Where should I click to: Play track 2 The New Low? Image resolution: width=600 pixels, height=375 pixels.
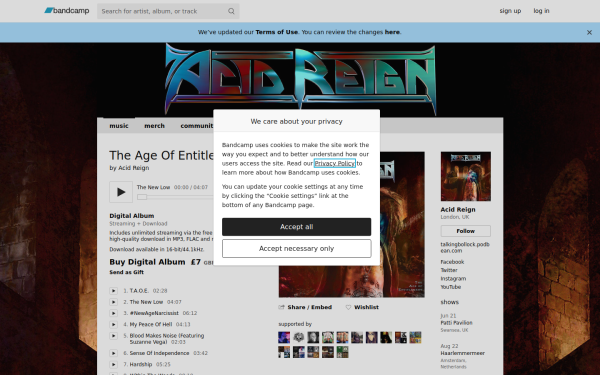point(113,302)
